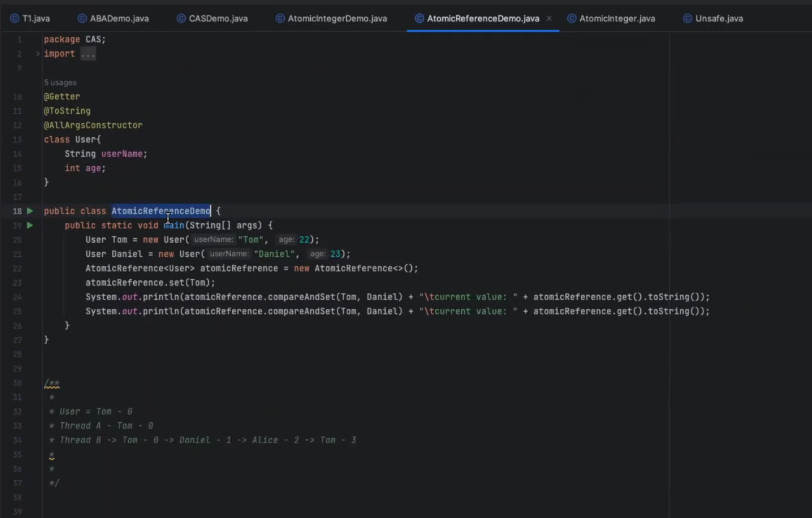
Task: Click line number 24 in the gutter
Action: point(17,297)
